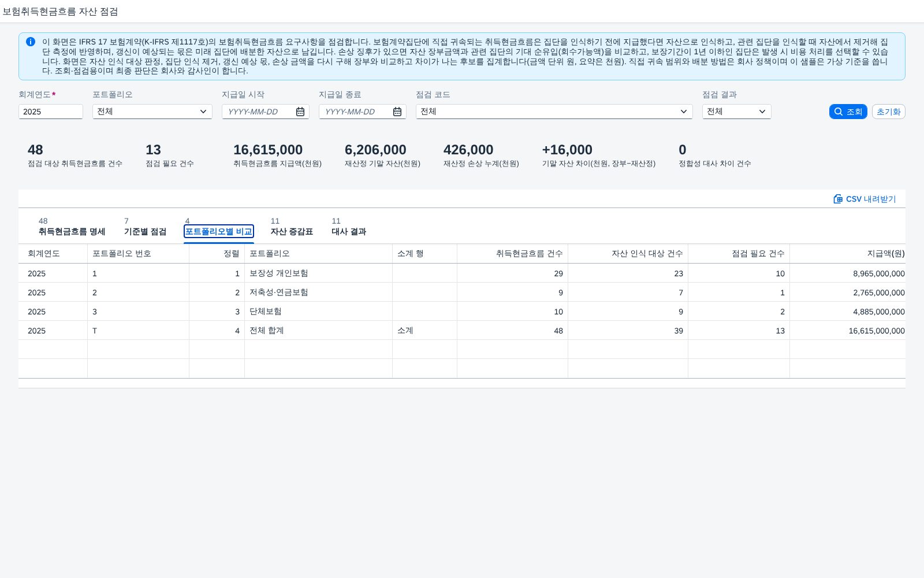Click the 포트폴리오 번호 column header
924x578 pixels.
[x=139, y=254]
